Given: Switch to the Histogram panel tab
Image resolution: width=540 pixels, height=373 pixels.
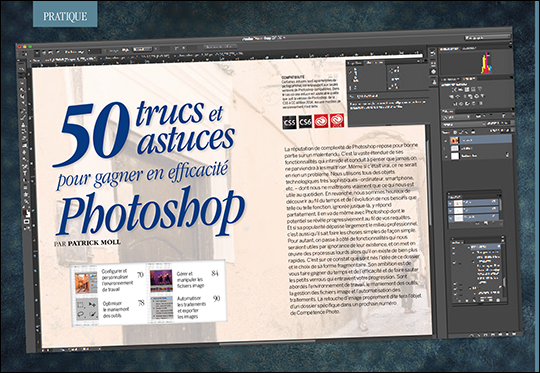Looking at the screenshot, I should tap(449, 49).
